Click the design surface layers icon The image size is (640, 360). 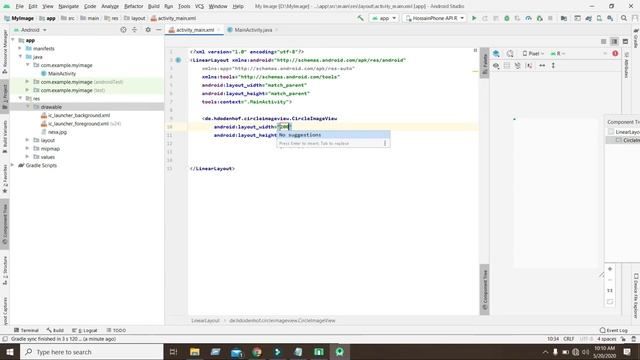tap(496, 53)
